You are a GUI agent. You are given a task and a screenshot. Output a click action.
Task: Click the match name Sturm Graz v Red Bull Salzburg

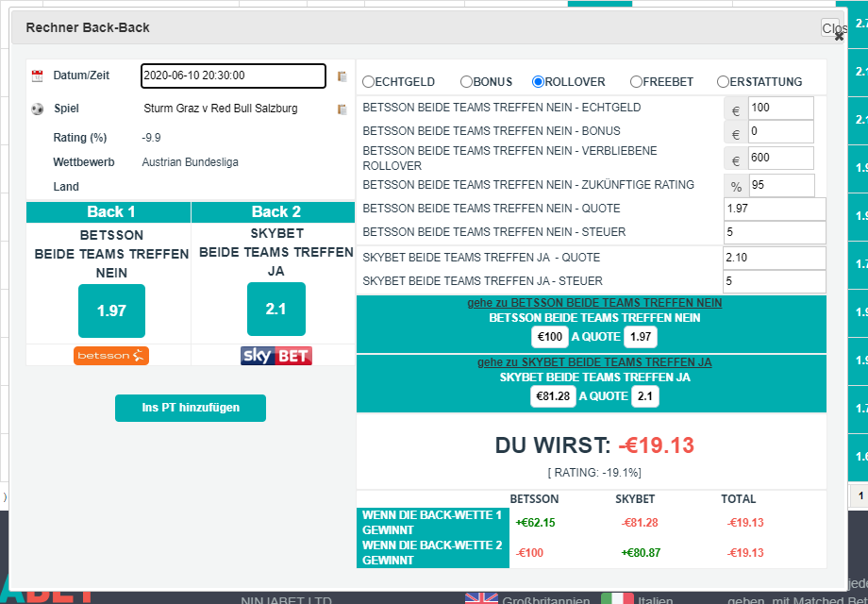click(x=221, y=109)
